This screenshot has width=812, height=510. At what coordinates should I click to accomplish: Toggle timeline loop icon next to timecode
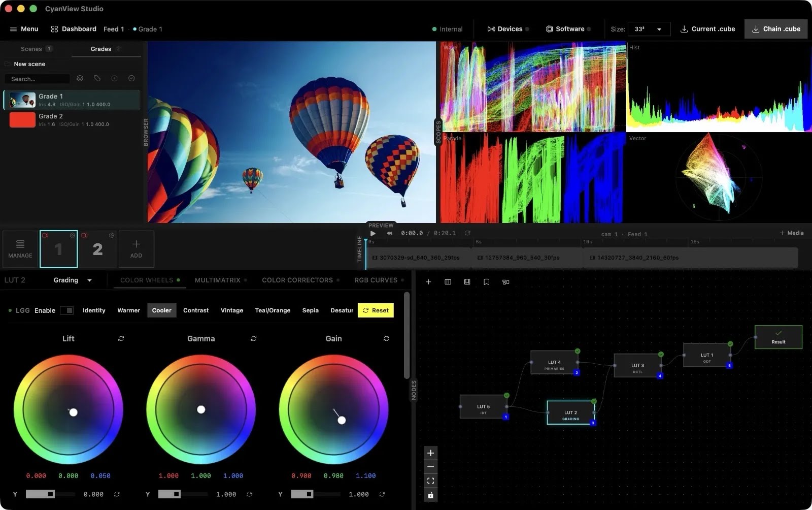click(x=467, y=233)
